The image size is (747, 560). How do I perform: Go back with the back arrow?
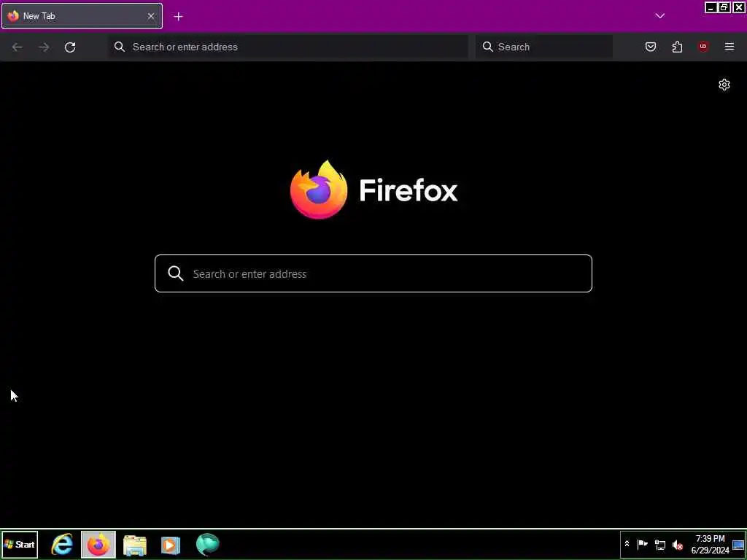pos(18,47)
